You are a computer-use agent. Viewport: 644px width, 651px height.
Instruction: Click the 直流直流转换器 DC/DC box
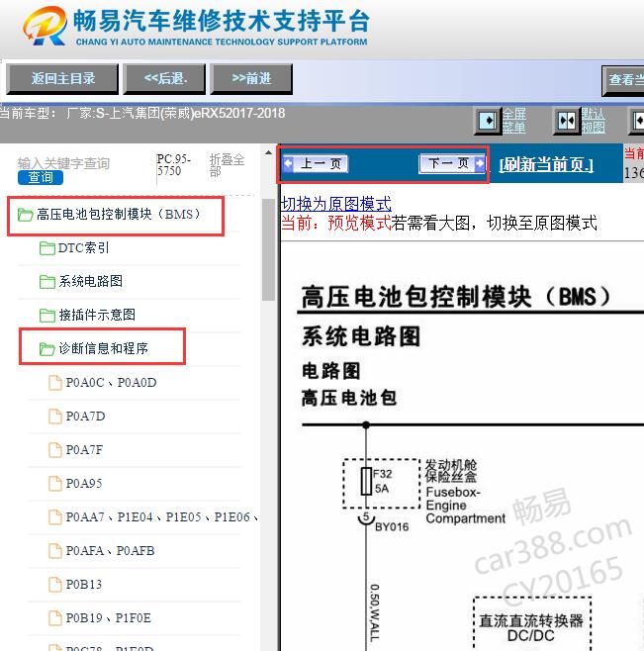532,624
